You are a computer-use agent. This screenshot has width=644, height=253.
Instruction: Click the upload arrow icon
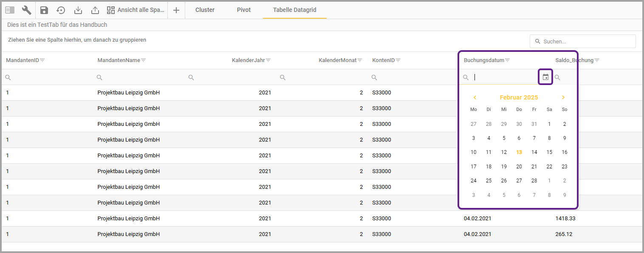click(x=95, y=10)
